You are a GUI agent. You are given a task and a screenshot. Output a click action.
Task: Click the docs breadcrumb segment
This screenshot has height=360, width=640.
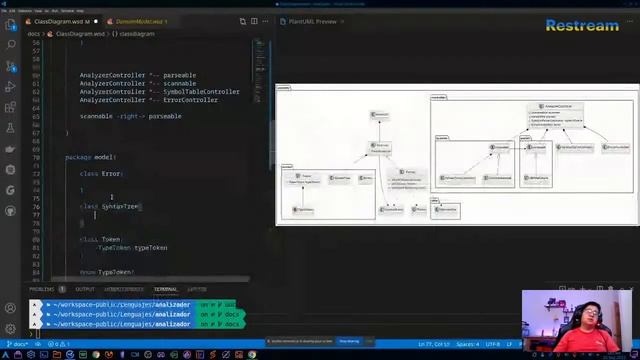pyautogui.click(x=33, y=34)
